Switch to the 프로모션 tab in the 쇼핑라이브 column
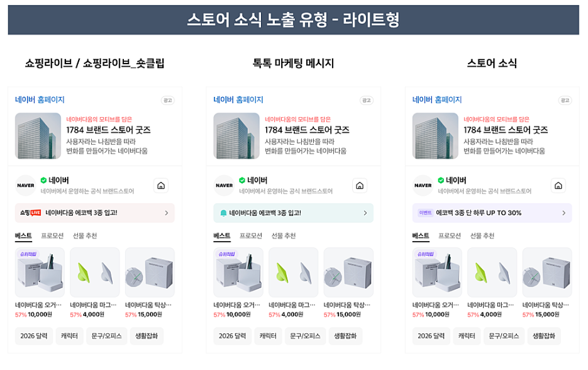588x370 pixels. pyautogui.click(x=52, y=236)
